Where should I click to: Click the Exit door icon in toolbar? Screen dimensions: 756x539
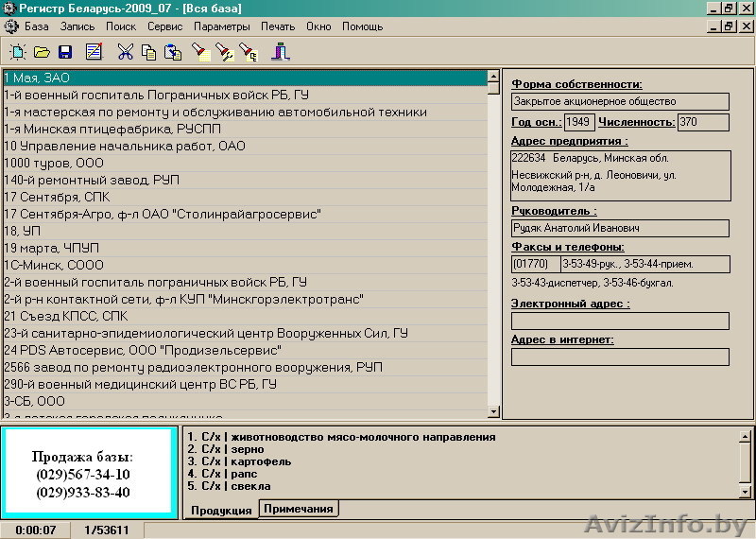point(280,52)
